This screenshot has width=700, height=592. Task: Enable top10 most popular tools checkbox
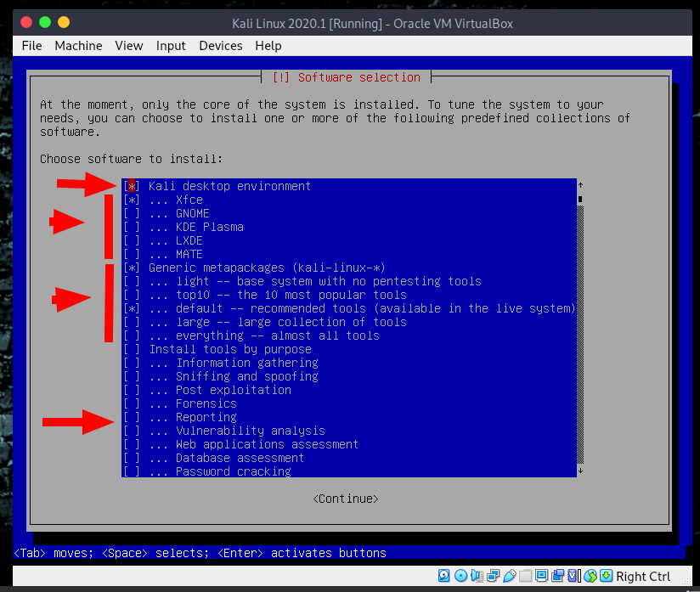131,295
